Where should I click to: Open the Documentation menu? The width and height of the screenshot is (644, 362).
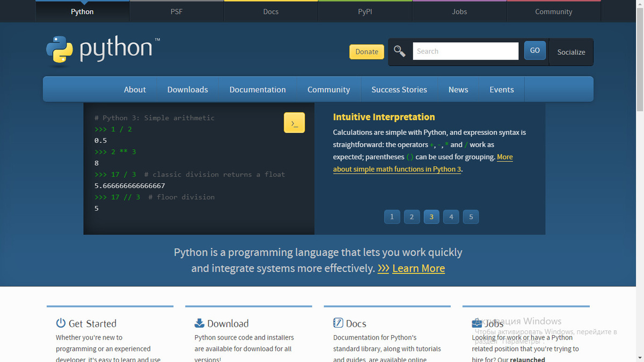point(258,90)
